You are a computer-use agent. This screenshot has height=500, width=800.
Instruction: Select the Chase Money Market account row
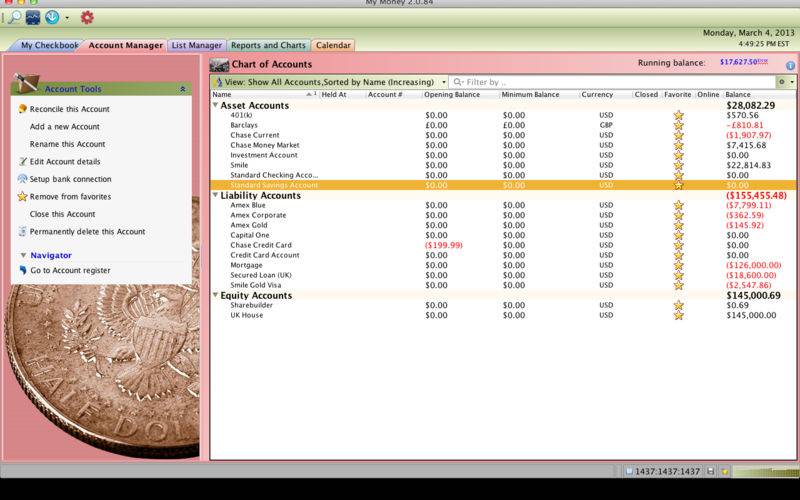coord(503,145)
